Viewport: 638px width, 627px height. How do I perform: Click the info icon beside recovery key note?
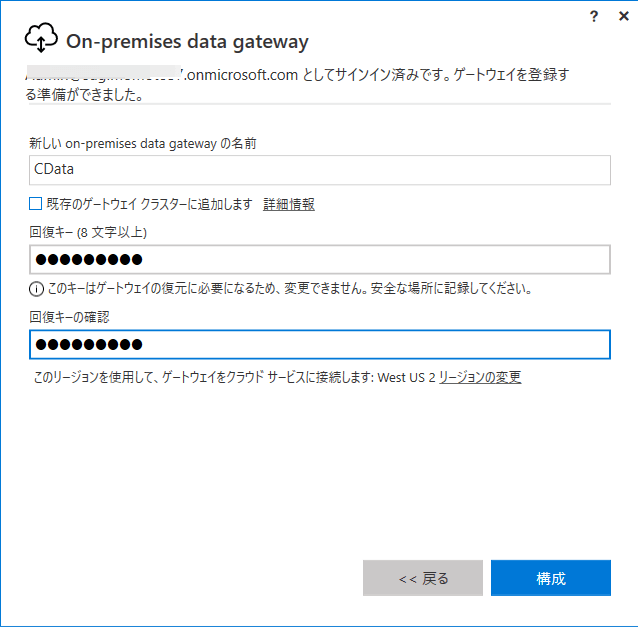pyautogui.click(x=36, y=289)
